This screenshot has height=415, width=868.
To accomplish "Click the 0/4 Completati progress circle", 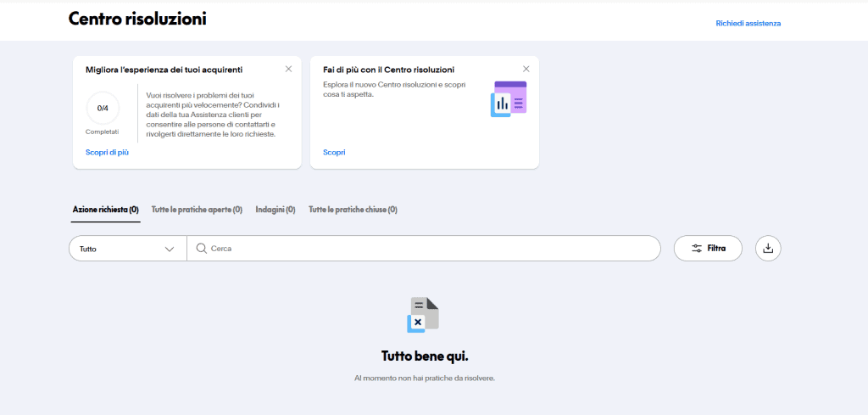I will [x=103, y=109].
